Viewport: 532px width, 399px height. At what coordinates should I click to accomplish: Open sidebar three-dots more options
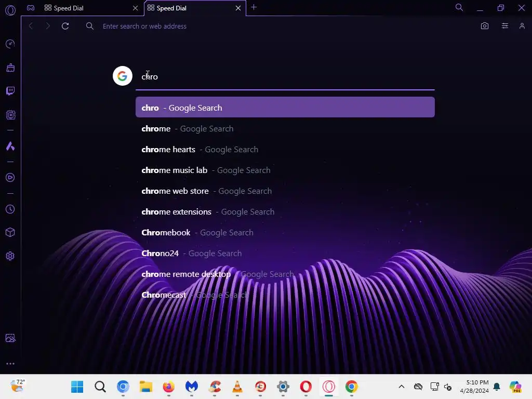pyautogui.click(x=10, y=363)
